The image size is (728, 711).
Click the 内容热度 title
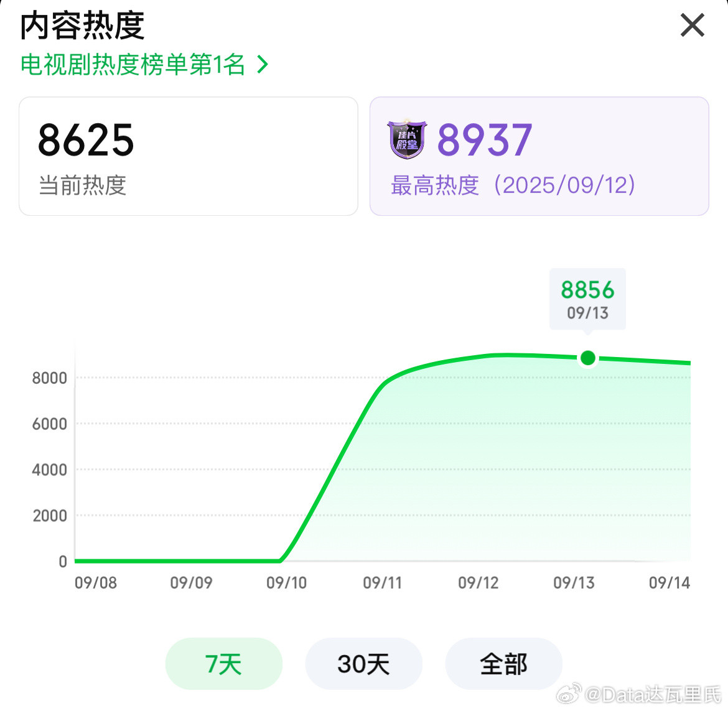click(82, 26)
